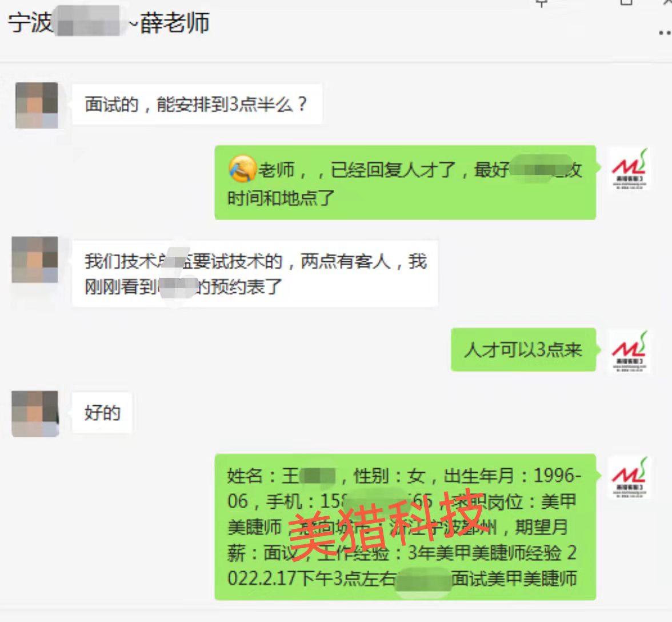Pin the chat window on top
The image size is (672, 622).
(x=542, y=3)
